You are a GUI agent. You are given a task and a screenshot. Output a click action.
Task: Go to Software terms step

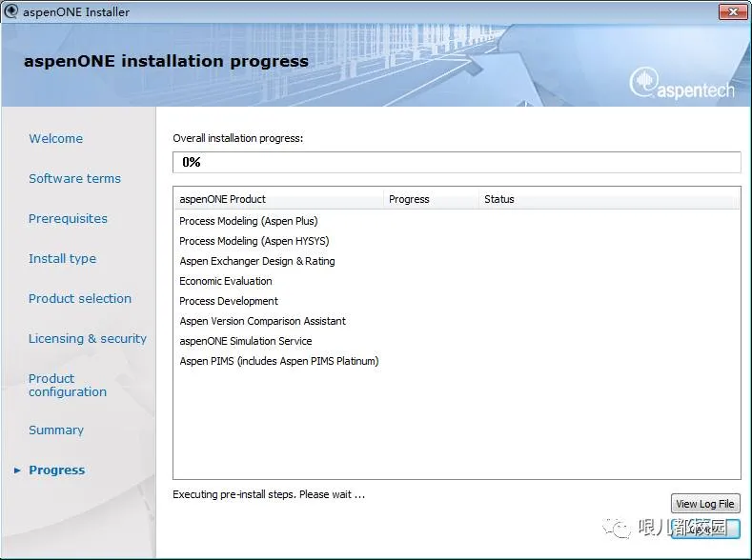tap(74, 179)
